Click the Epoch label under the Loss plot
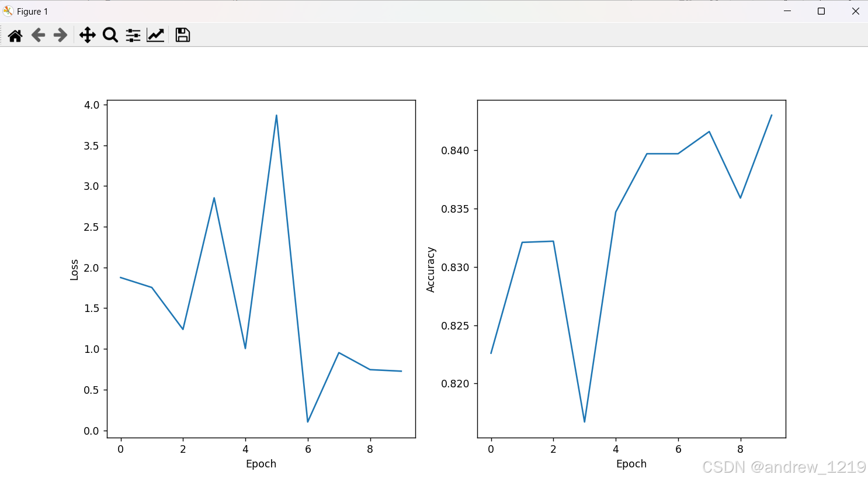 pyautogui.click(x=261, y=464)
